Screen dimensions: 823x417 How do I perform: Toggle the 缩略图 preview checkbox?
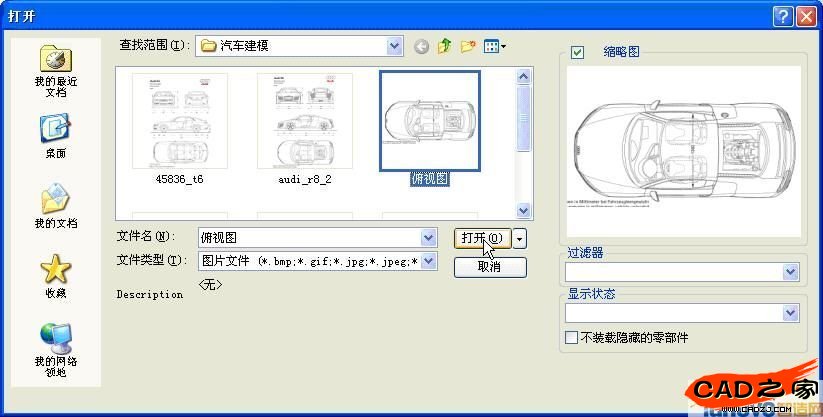coord(577,53)
